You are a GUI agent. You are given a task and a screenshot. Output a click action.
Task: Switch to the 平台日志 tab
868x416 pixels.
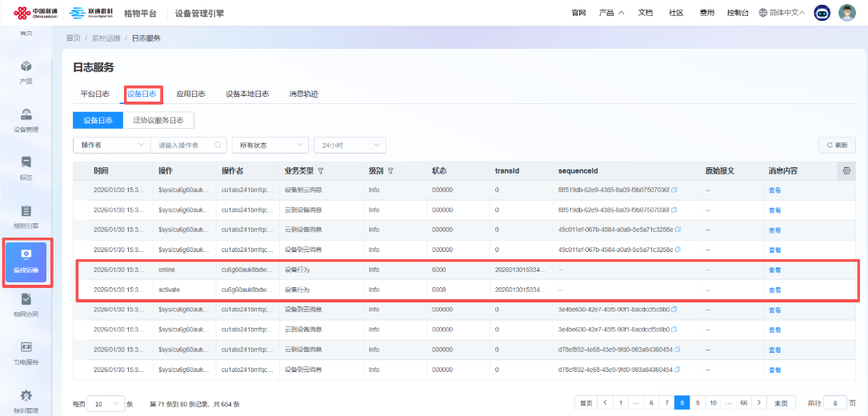[94, 94]
